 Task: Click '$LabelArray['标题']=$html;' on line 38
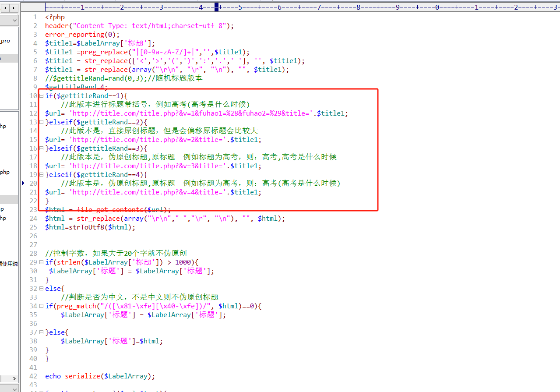coord(112,341)
